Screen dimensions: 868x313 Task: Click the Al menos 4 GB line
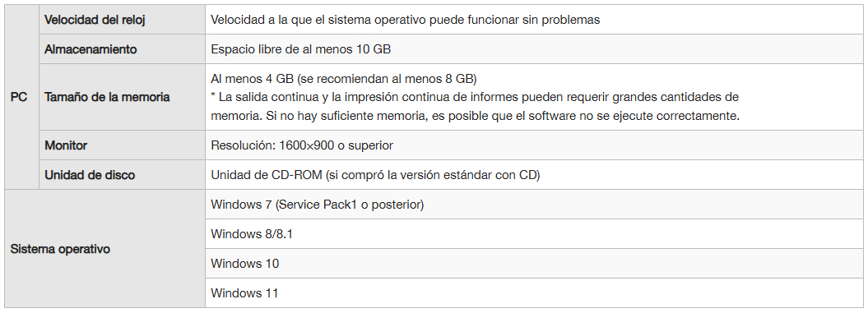click(x=344, y=78)
